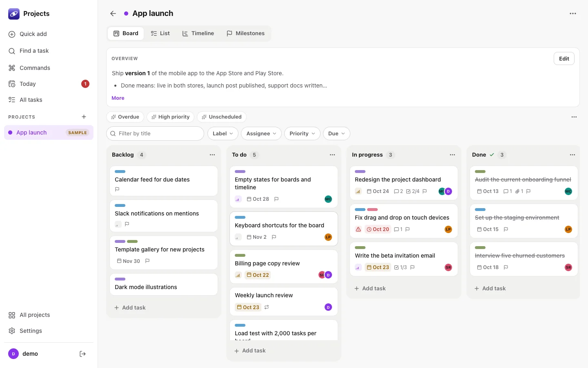Click the 2/4 checklist indicator on Redesign dashboard card

(413, 191)
